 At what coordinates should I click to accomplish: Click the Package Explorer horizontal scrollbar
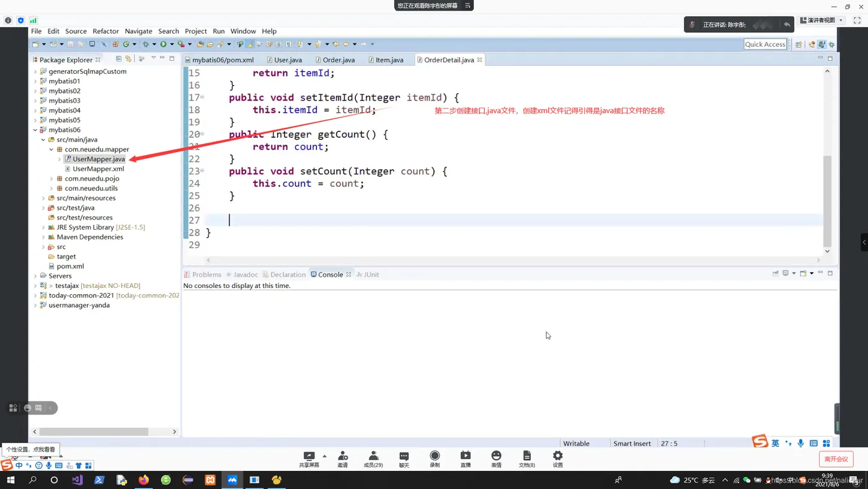click(94, 431)
